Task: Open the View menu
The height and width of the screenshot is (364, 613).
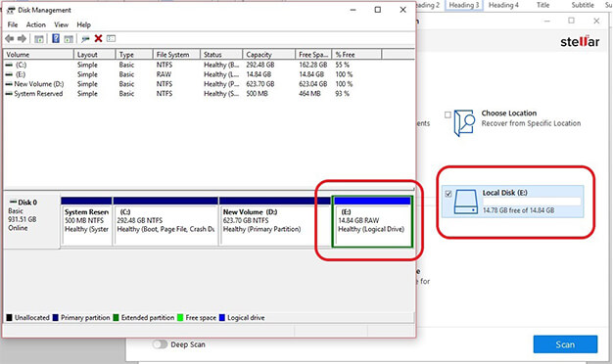Action: 61,24
